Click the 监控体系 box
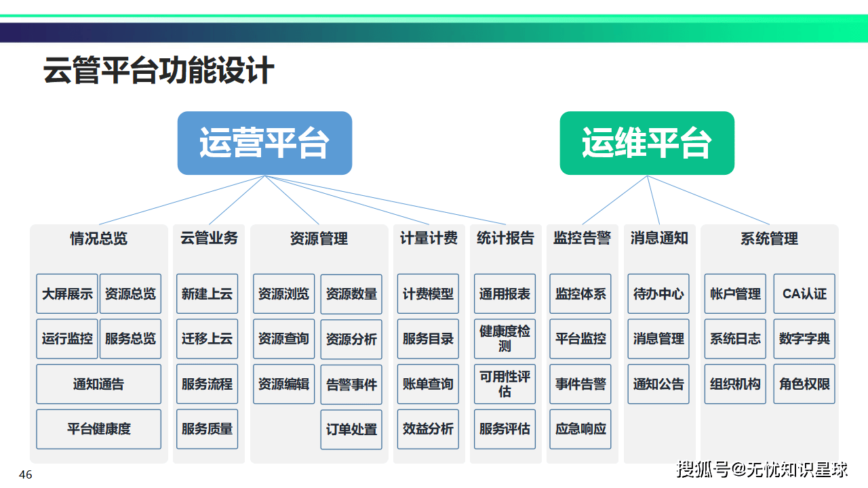 [580, 293]
